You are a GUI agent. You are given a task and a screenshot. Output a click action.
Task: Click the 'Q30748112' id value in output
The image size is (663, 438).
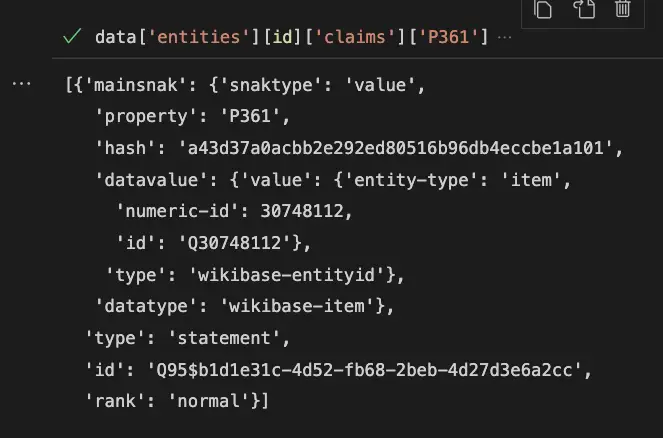235,243
